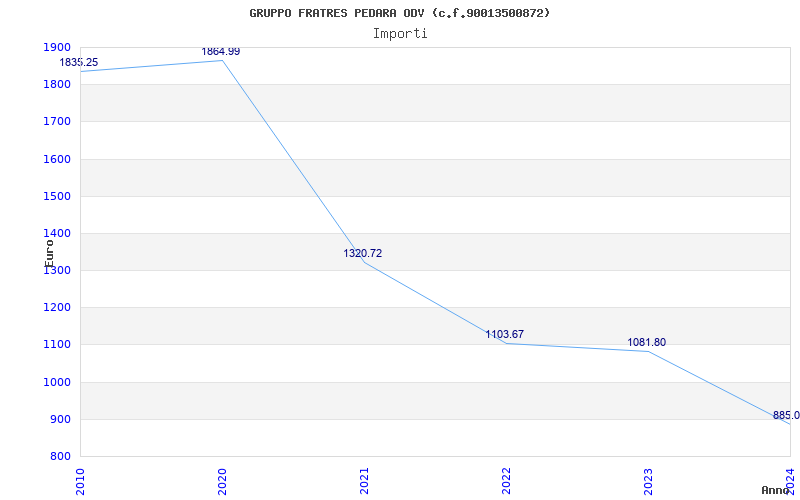
Task: Click the y-axis value 800
Action: 60,457
